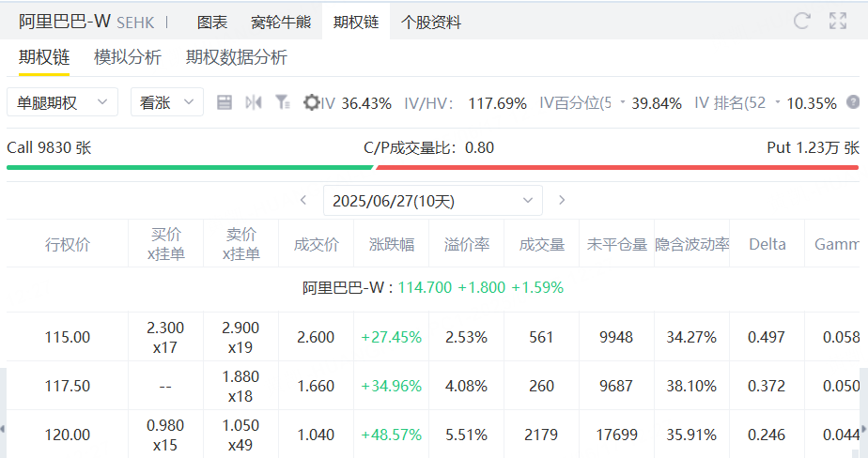
Task: Click bid price 2.300 x17
Action: click(x=165, y=337)
